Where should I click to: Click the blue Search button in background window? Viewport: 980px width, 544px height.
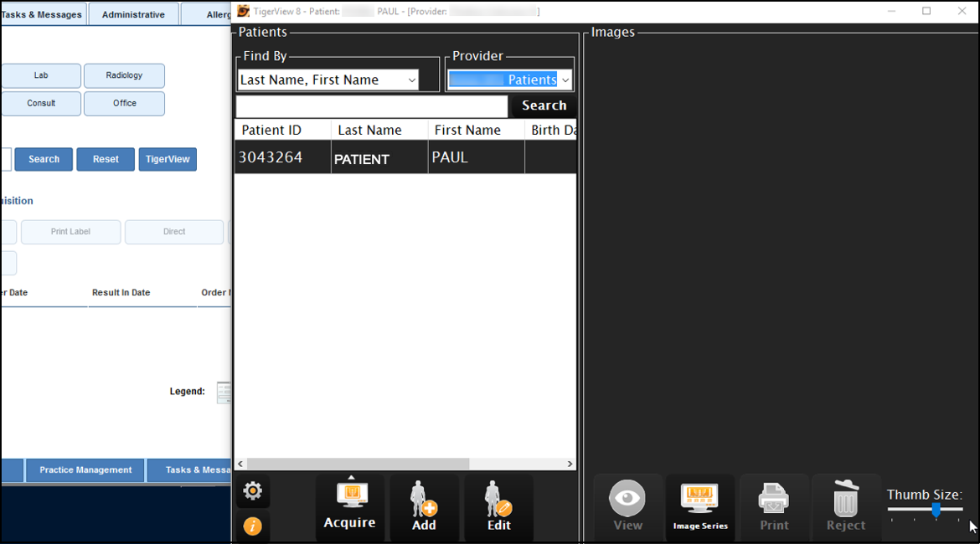tap(44, 159)
